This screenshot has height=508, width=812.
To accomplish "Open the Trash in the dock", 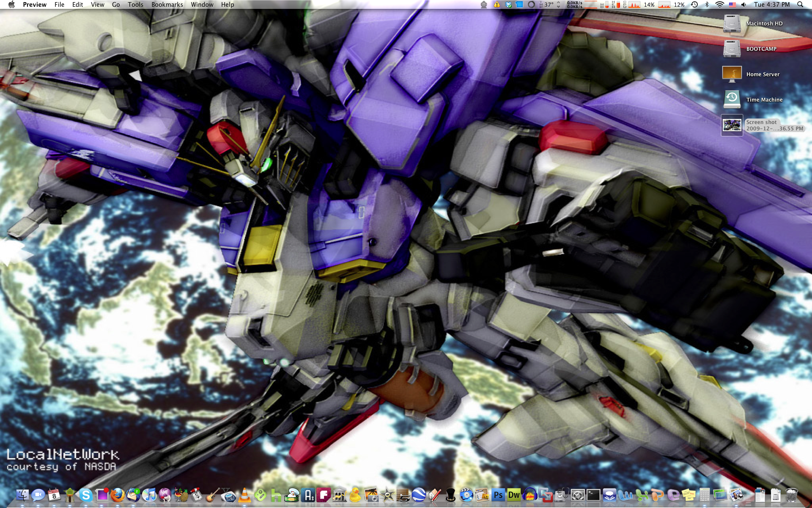I will [791, 494].
